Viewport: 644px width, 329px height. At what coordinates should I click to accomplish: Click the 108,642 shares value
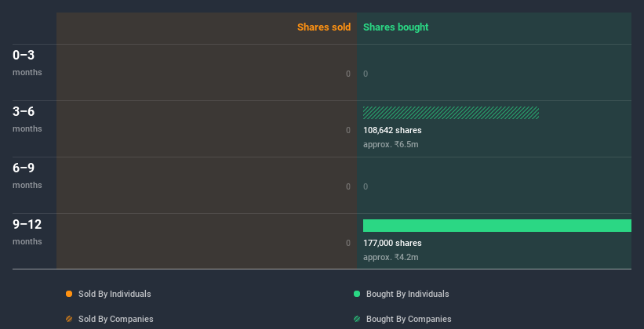point(392,131)
